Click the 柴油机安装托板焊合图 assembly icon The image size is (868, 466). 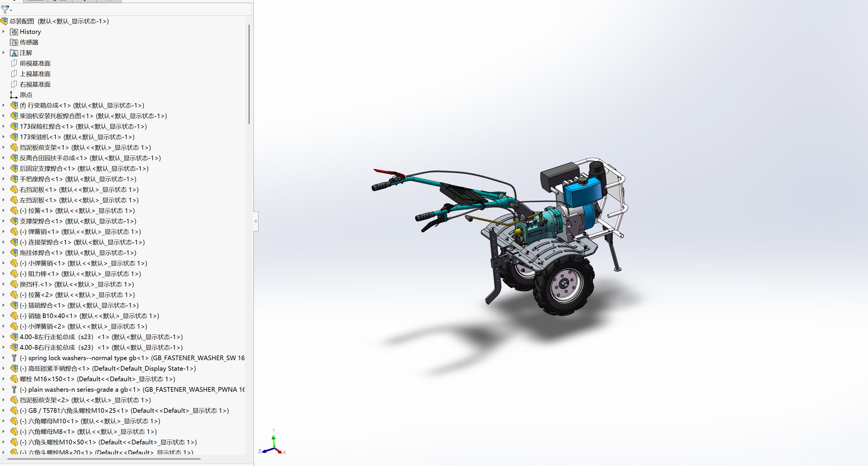pos(14,116)
